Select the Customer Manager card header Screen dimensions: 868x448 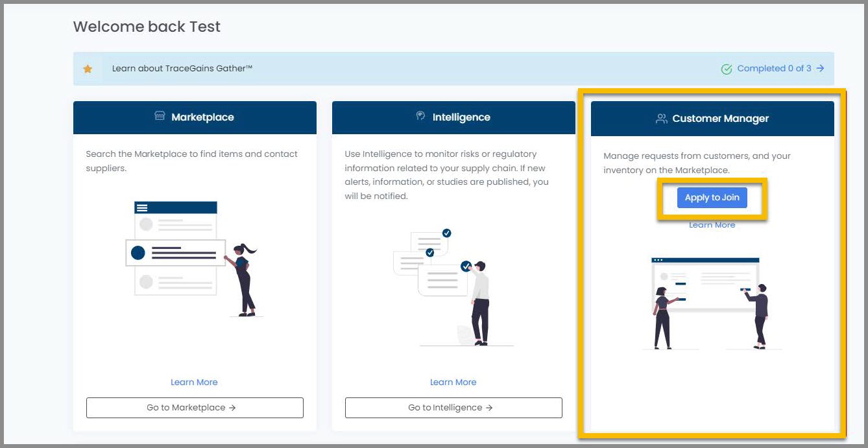click(712, 118)
